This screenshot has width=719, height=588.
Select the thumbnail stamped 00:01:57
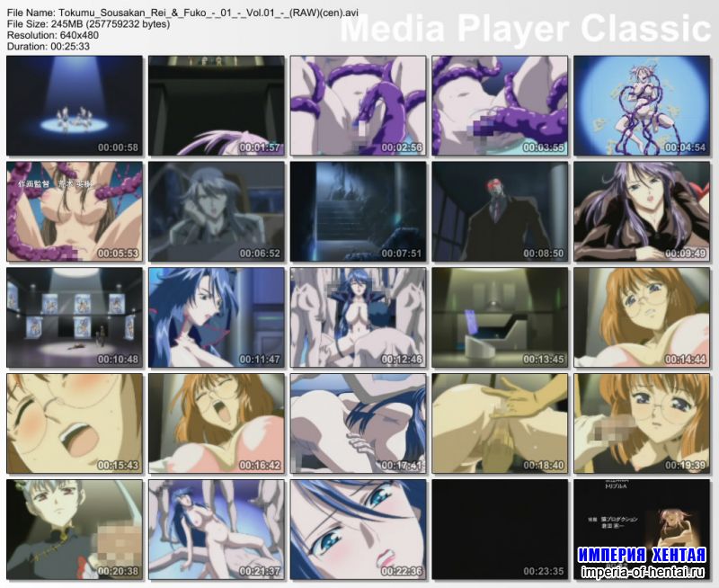217,106
